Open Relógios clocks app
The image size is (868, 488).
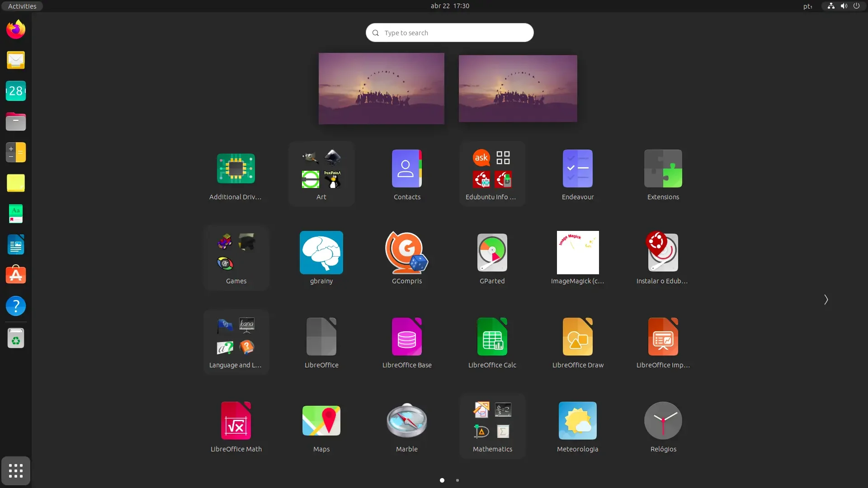663,427
